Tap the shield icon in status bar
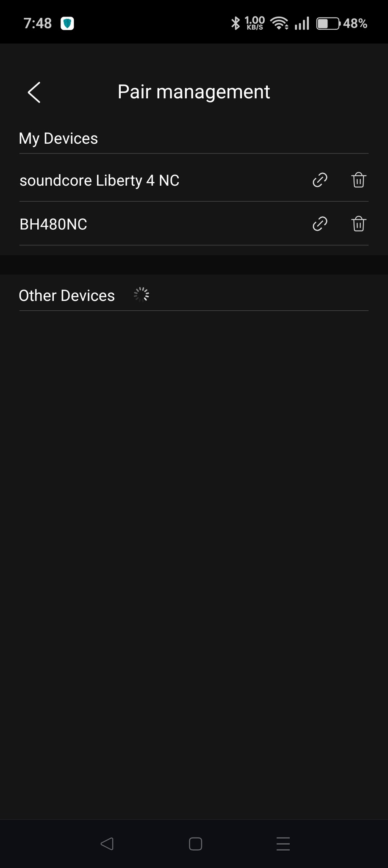 tap(67, 23)
